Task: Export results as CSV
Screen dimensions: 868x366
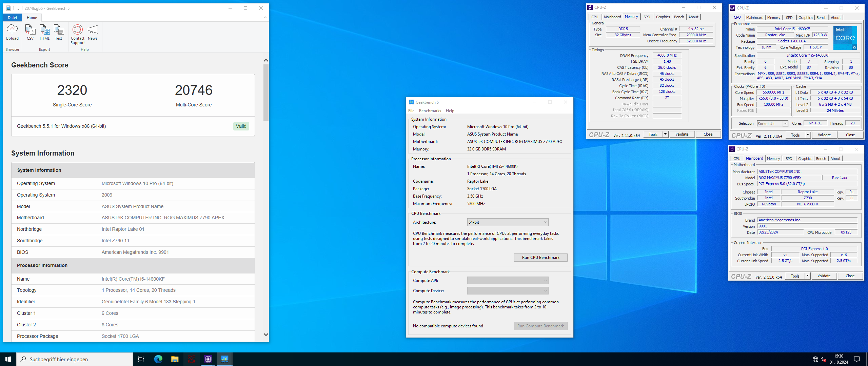Action: [30, 33]
